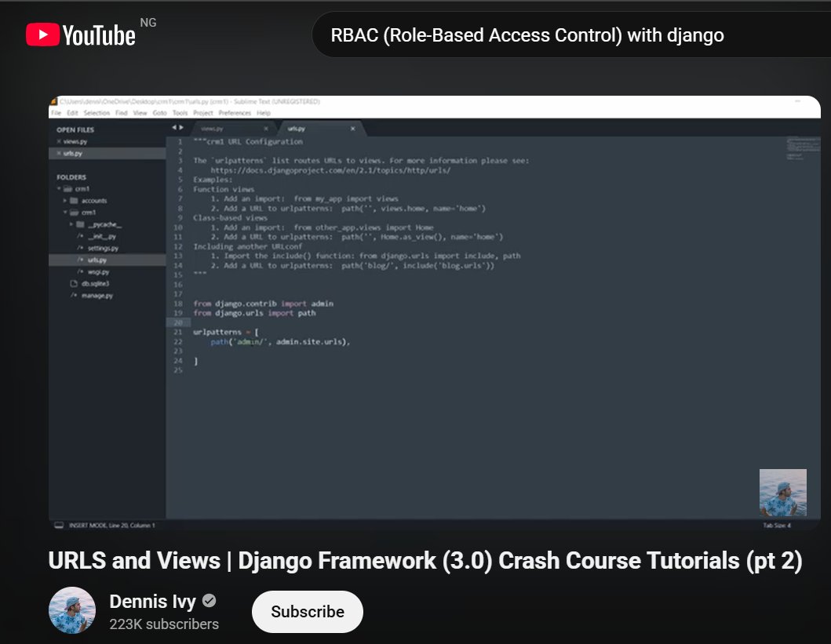This screenshot has width=831, height=644.
Task: Open the Selection menu in Sublime Text
Action: 97,113
